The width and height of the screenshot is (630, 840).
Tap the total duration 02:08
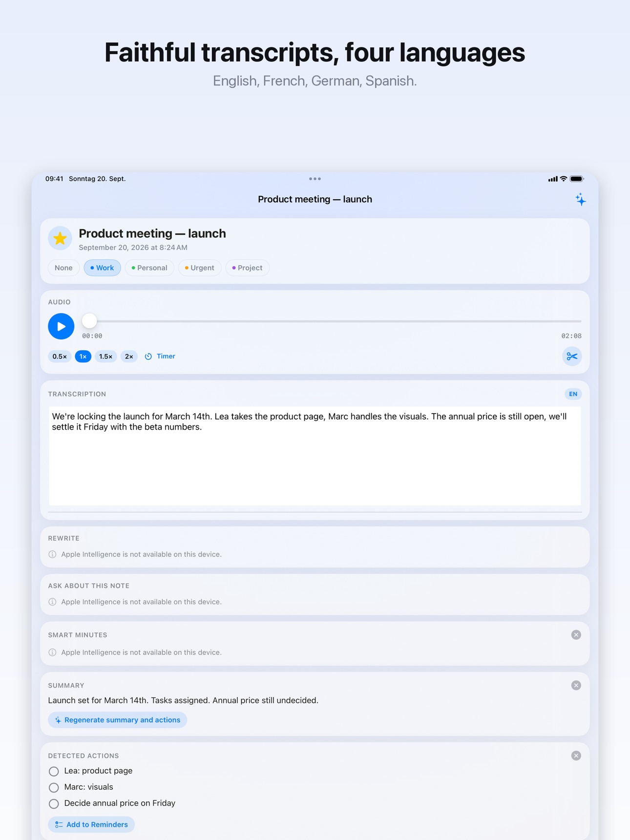[571, 336]
